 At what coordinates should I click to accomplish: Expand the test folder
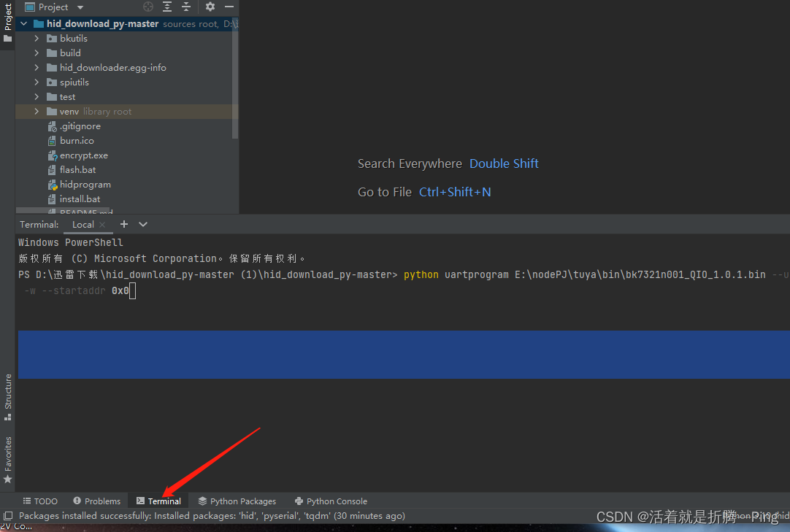tap(37, 97)
